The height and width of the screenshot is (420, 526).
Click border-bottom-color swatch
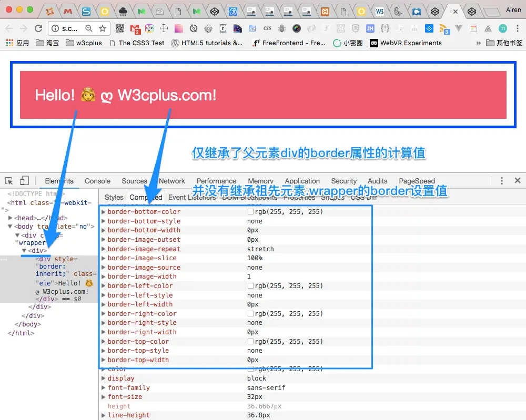(250, 212)
